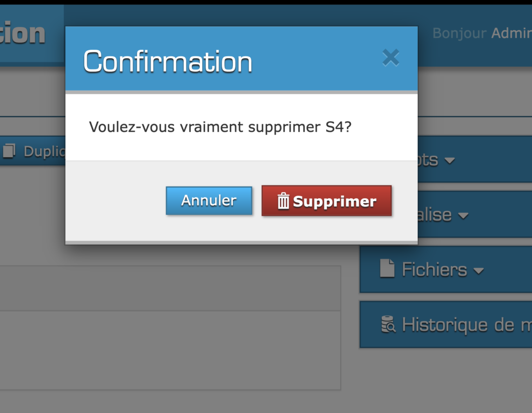Click the Admin user name link
This screenshot has height=413, width=532.
point(511,33)
